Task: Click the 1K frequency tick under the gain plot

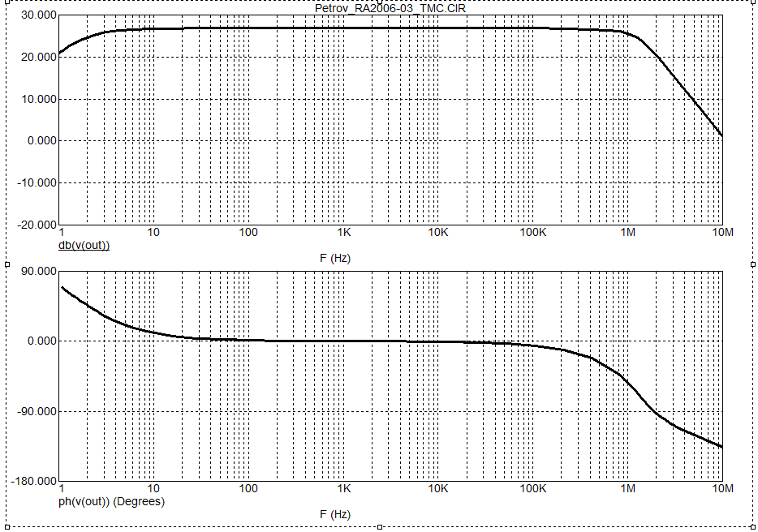Action: click(344, 233)
